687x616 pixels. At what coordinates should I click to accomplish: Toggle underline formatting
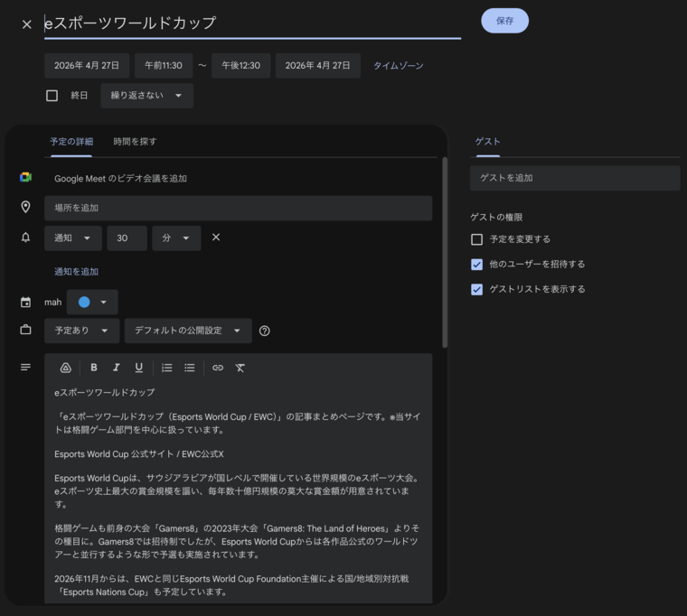(139, 368)
